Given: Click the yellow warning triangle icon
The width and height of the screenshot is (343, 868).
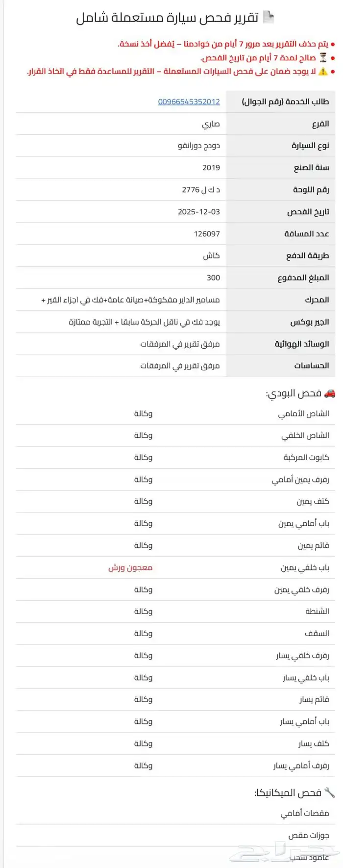Looking at the screenshot, I should [323, 72].
